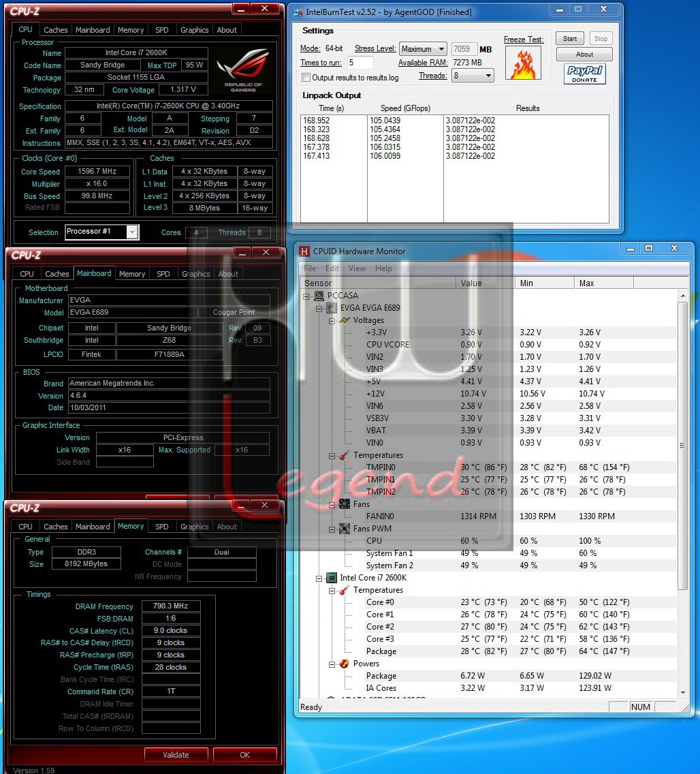Select the Core #2 temperature row
This screenshot has height=774, width=700.
coord(488,627)
